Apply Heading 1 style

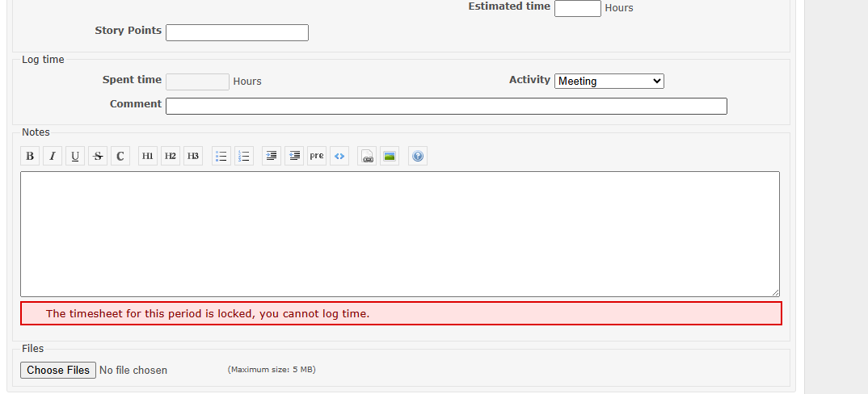148,156
